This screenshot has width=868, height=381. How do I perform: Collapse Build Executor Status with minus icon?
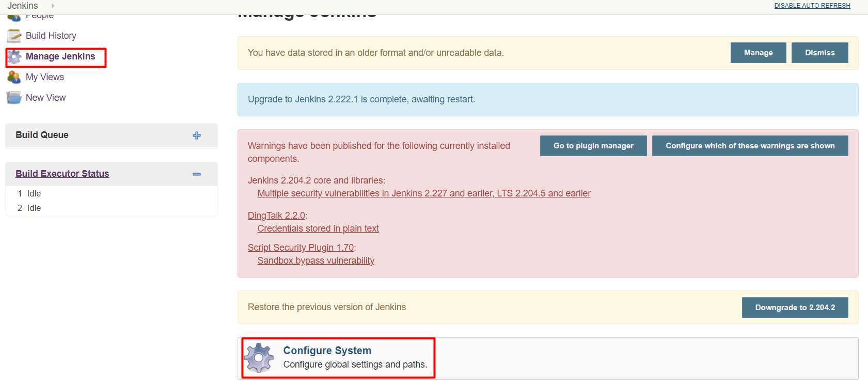coord(197,174)
